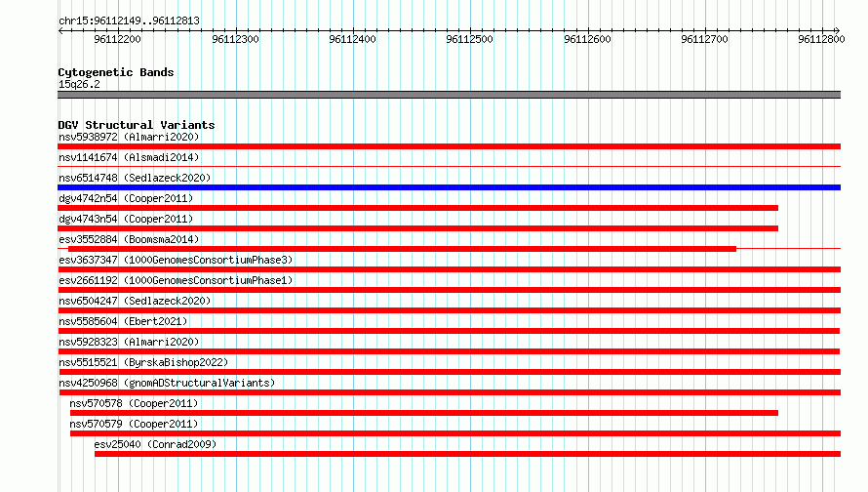Click ruler position 96112200
The image size is (868, 492).
pos(117,39)
